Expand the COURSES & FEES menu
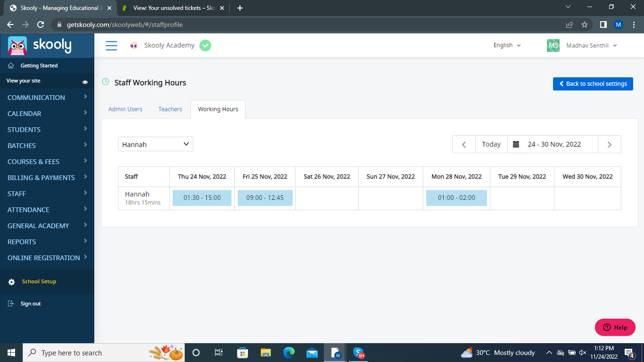This screenshot has width=644, height=362. pos(47,161)
